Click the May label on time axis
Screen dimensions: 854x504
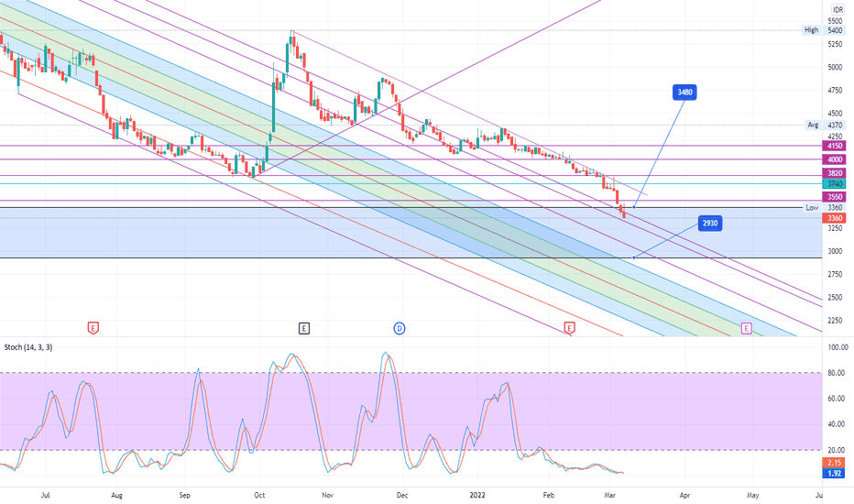[x=752, y=495]
